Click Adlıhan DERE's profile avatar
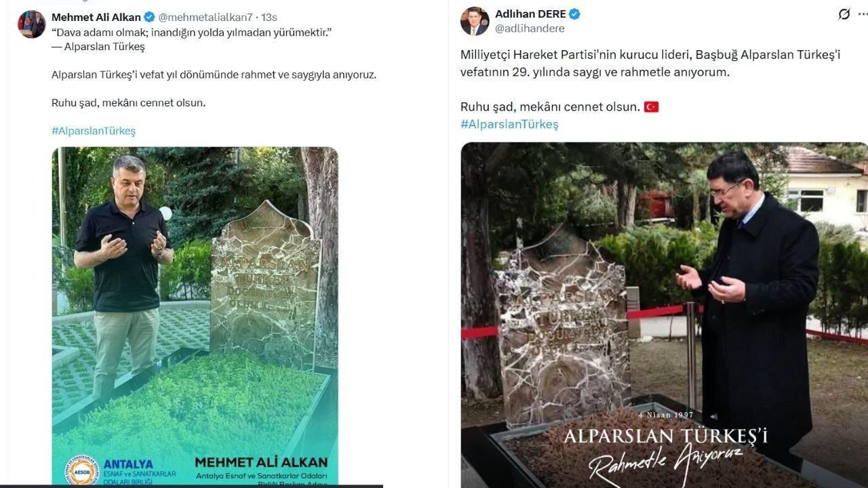The height and width of the screenshot is (488, 868). point(474,21)
